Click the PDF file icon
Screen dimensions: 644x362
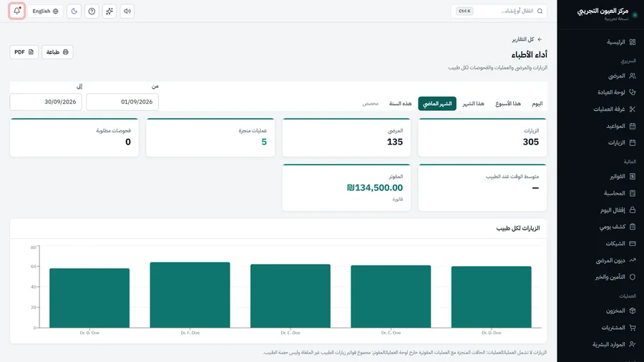[x=31, y=52]
